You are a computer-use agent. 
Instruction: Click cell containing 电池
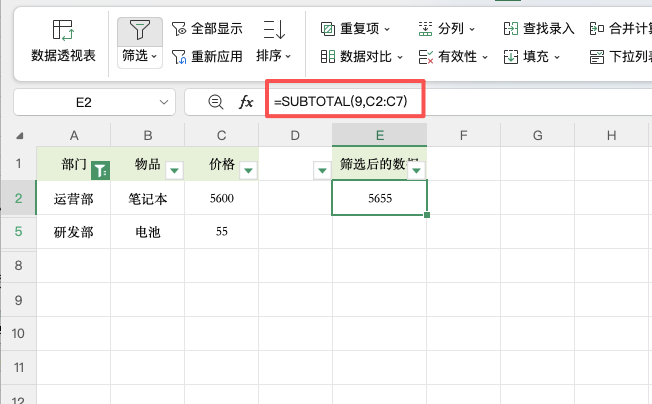click(148, 232)
